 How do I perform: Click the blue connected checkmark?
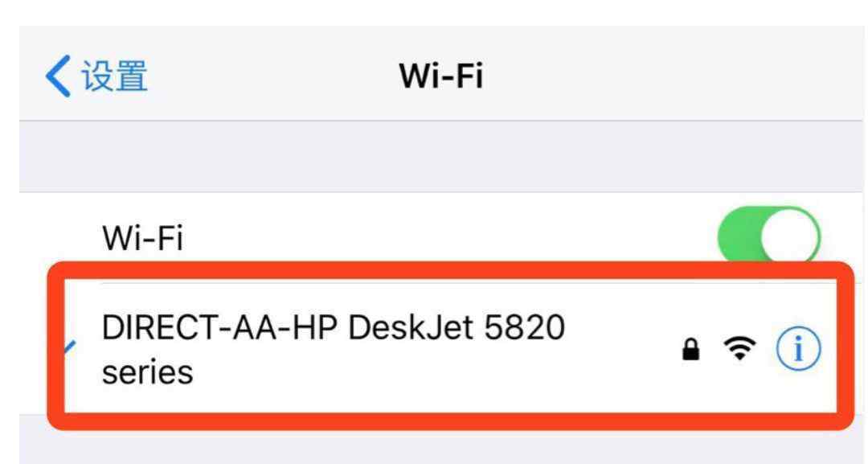click(70, 347)
